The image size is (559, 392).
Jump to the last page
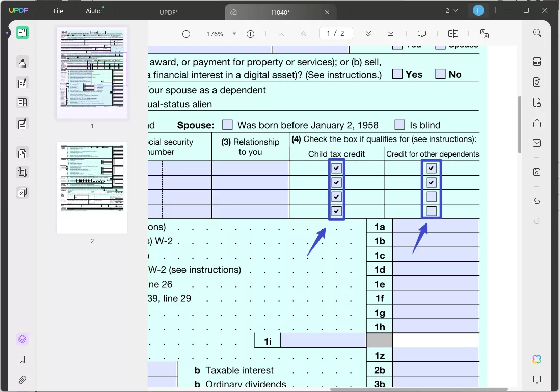coord(391,34)
